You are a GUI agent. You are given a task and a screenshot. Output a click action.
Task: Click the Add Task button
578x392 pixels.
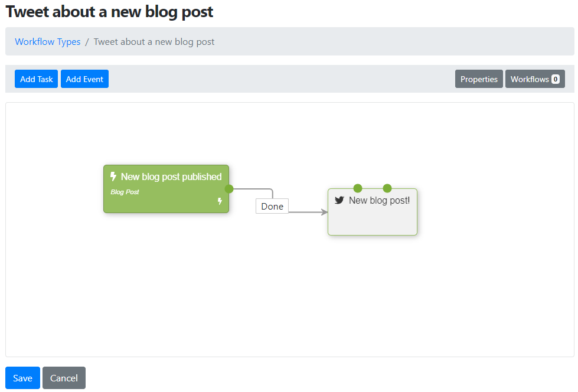click(36, 79)
